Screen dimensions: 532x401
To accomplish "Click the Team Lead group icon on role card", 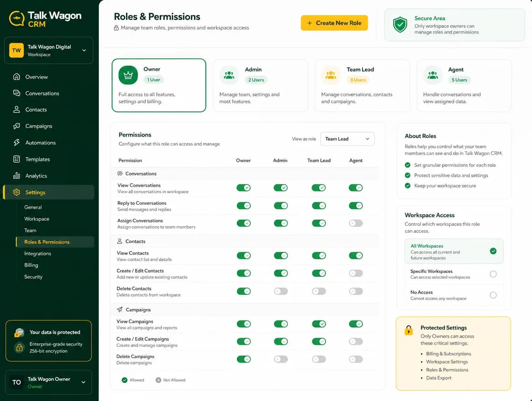I will (x=331, y=75).
